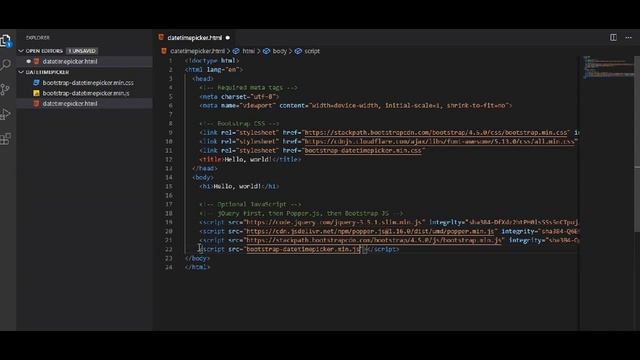
Task: Click the Optional JavaScript comment
Action: tap(250, 204)
